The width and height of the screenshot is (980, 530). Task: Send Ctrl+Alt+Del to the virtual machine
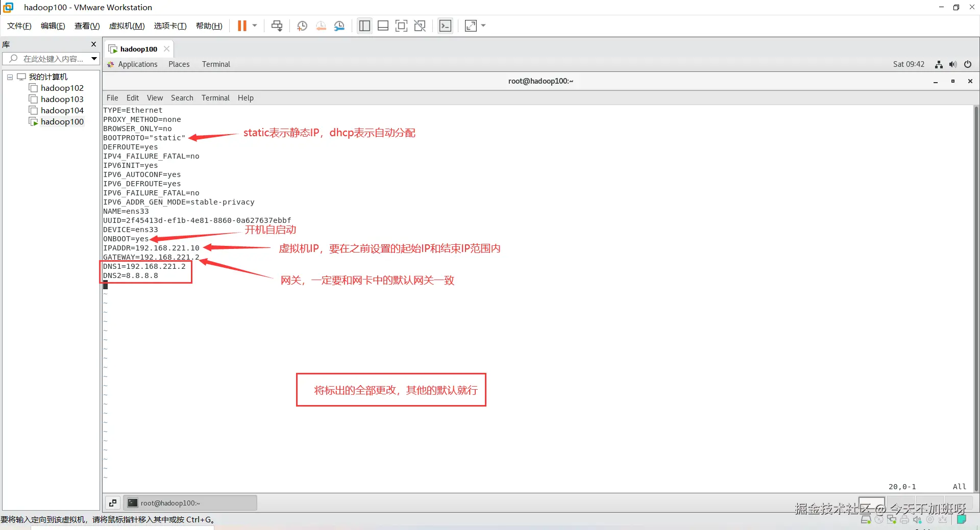click(277, 26)
